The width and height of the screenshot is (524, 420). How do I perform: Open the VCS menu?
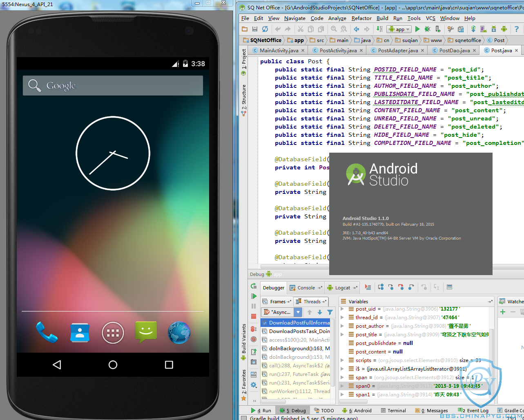[x=430, y=18]
